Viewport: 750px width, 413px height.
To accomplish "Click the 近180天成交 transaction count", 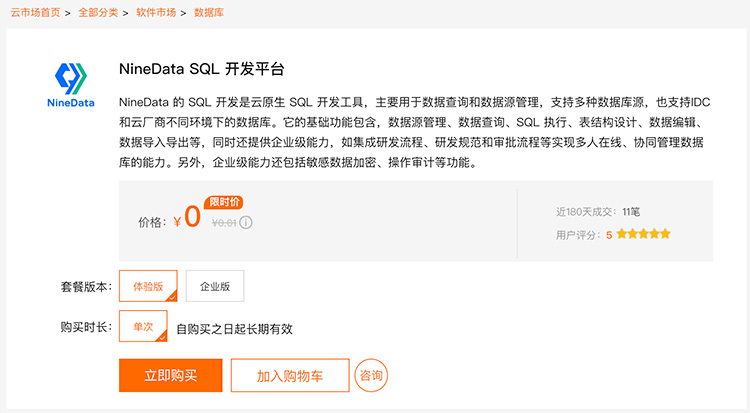I will pyautogui.click(x=598, y=212).
